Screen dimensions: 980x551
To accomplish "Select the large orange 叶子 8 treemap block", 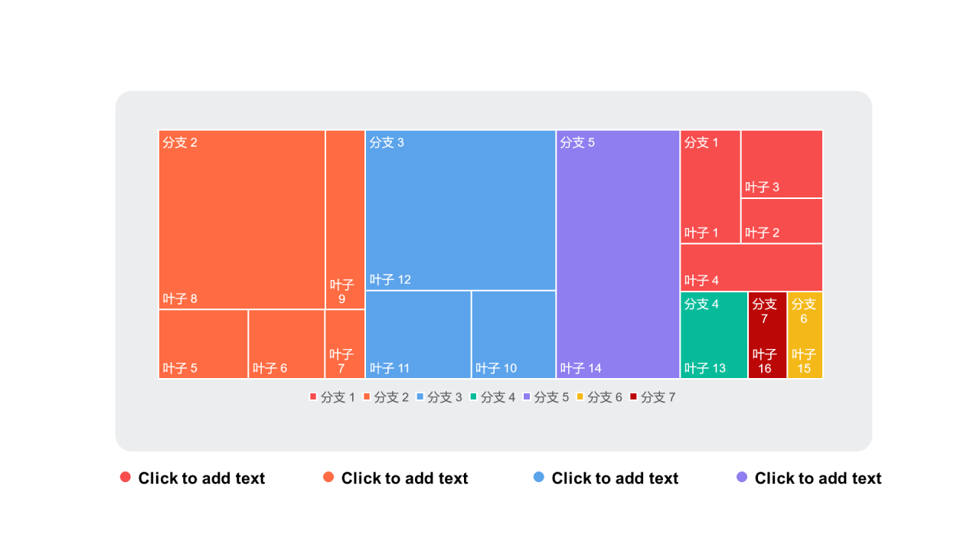I will coord(242,220).
